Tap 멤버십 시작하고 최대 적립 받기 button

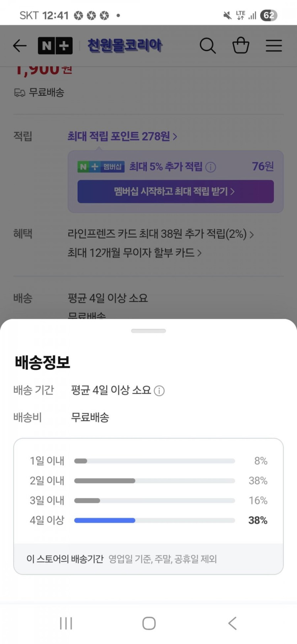tap(175, 192)
